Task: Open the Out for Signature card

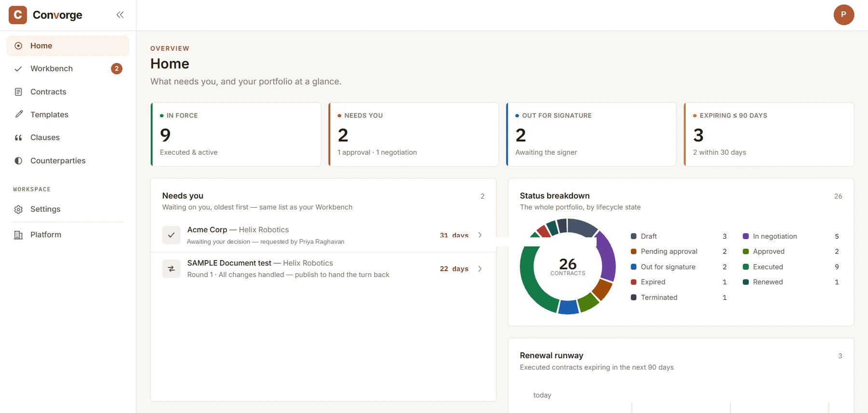Action: [591, 134]
